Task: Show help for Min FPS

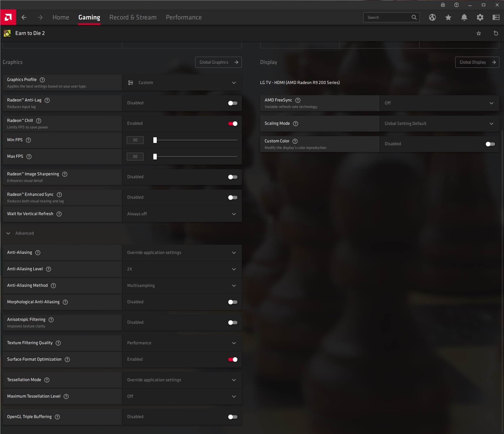Action: (x=28, y=140)
